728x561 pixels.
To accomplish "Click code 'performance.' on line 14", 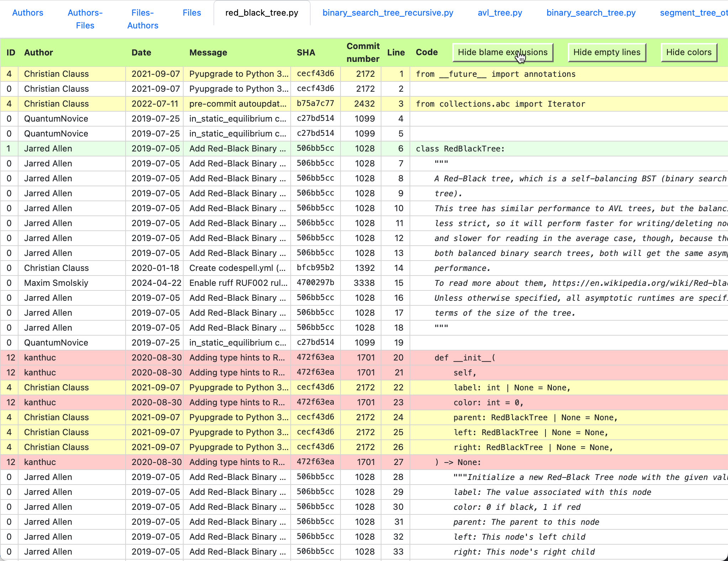I will (462, 268).
